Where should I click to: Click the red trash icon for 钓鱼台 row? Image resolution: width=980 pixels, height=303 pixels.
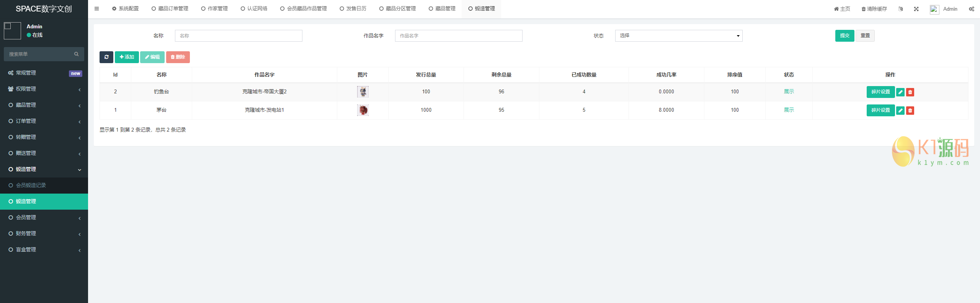coord(910,92)
